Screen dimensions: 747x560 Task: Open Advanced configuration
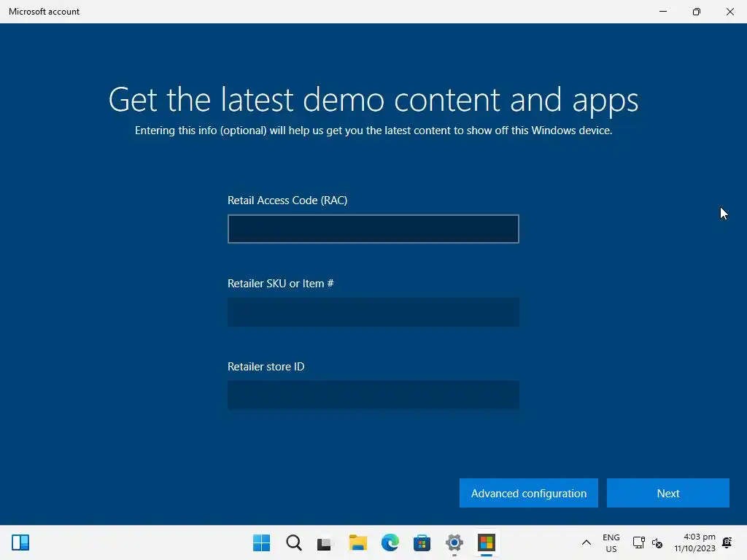[x=528, y=493]
